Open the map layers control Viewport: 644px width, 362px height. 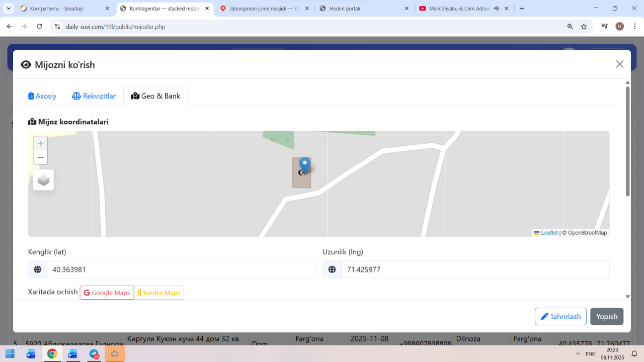pyautogui.click(x=43, y=180)
